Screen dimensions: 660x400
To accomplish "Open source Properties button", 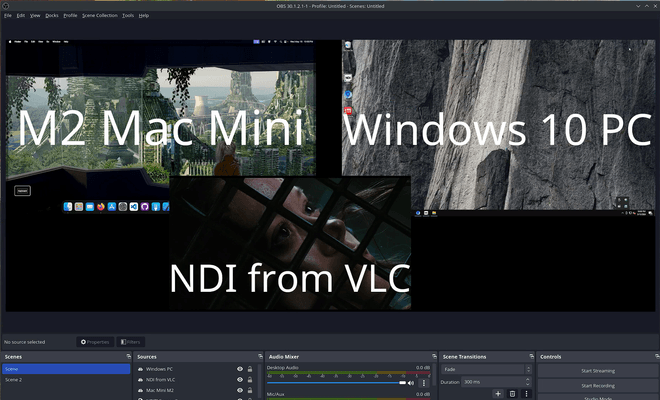I will click(95, 342).
